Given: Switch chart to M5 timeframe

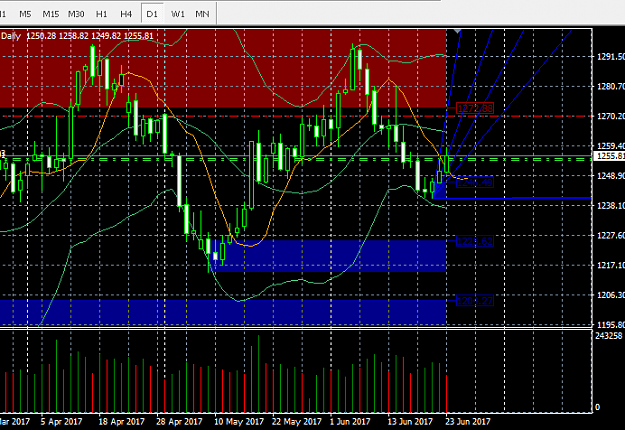Looking at the screenshot, I should (x=25, y=14).
